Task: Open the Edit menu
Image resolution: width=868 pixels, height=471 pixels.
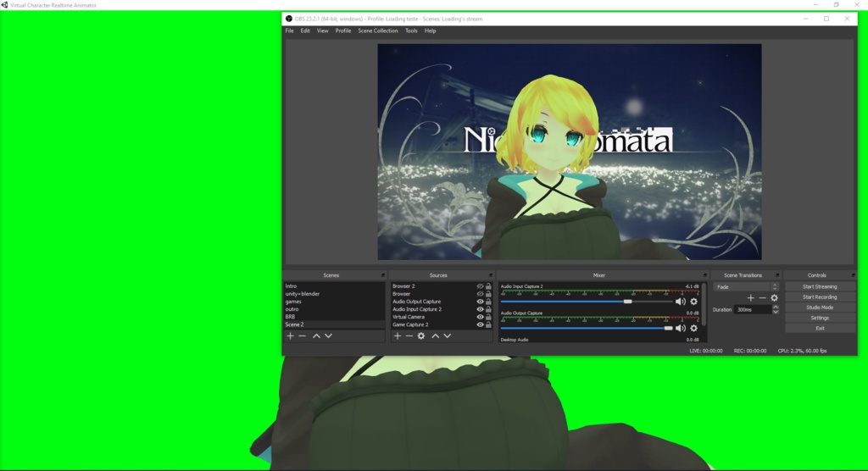Action: pyautogui.click(x=305, y=31)
